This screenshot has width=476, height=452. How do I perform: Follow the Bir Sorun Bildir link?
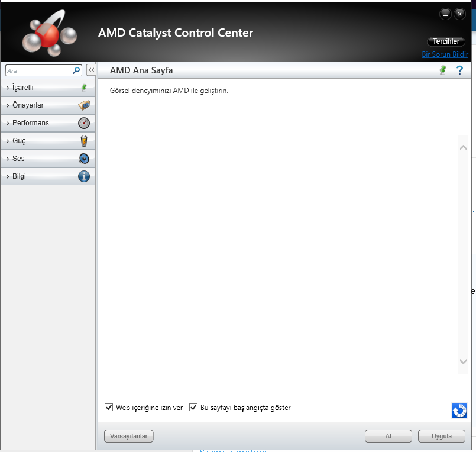[445, 54]
